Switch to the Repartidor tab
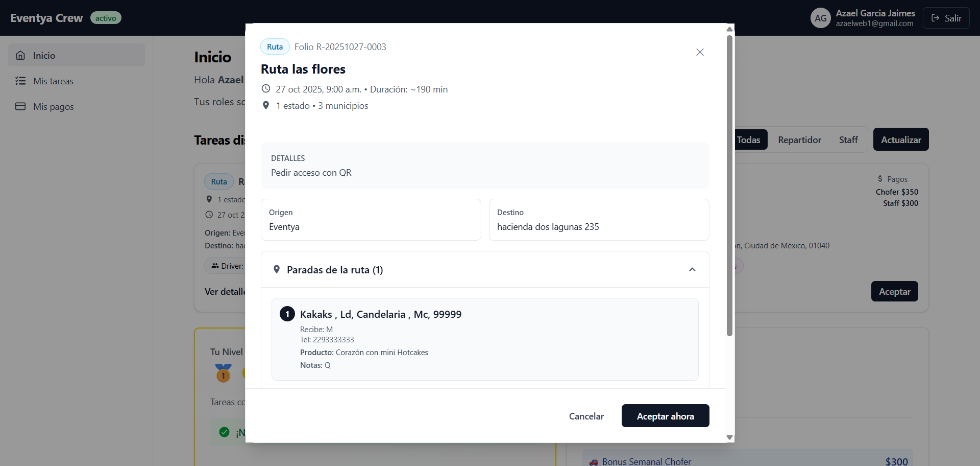This screenshot has height=466, width=980. 799,139
